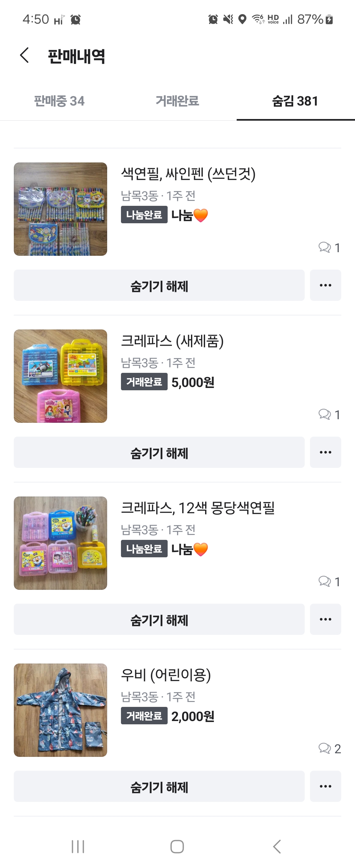Viewport: 355px width, 868px height.
Task: Open more options for 12색 몽당색연필 listing
Action: click(325, 619)
